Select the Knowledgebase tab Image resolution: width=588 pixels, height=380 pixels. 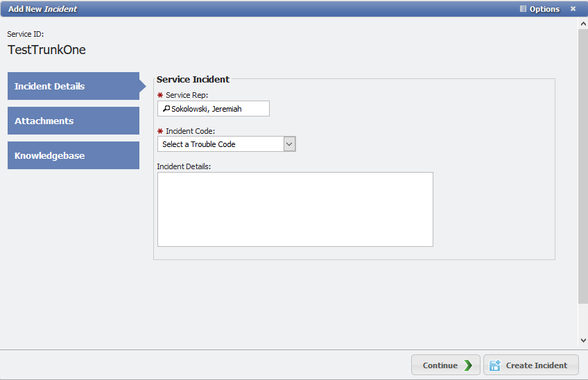click(73, 155)
